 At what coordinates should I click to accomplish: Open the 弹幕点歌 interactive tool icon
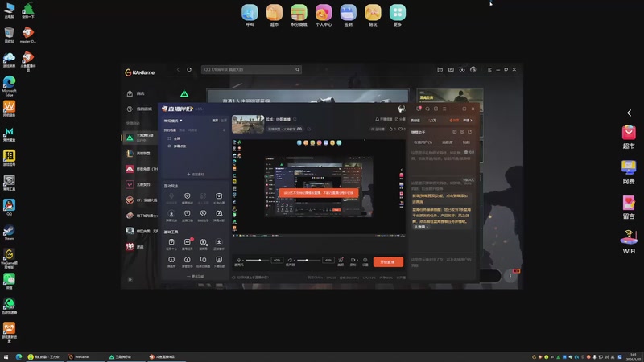pyautogui.click(x=219, y=216)
